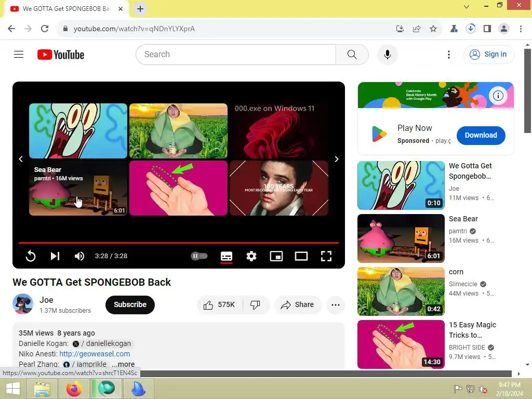Image resolution: width=532 pixels, height=399 pixels.
Task: Share this video
Action: (x=298, y=304)
